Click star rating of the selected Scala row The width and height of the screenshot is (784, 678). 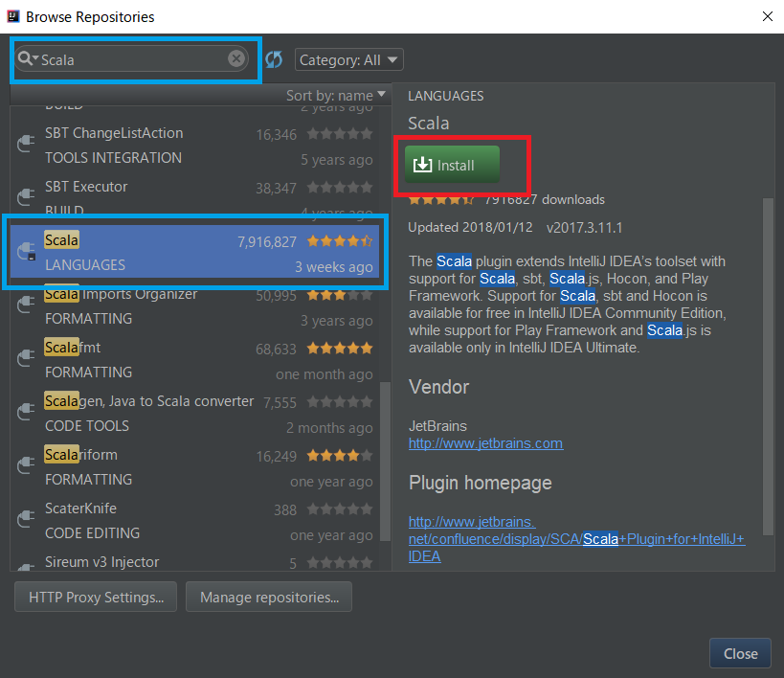[x=340, y=241]
